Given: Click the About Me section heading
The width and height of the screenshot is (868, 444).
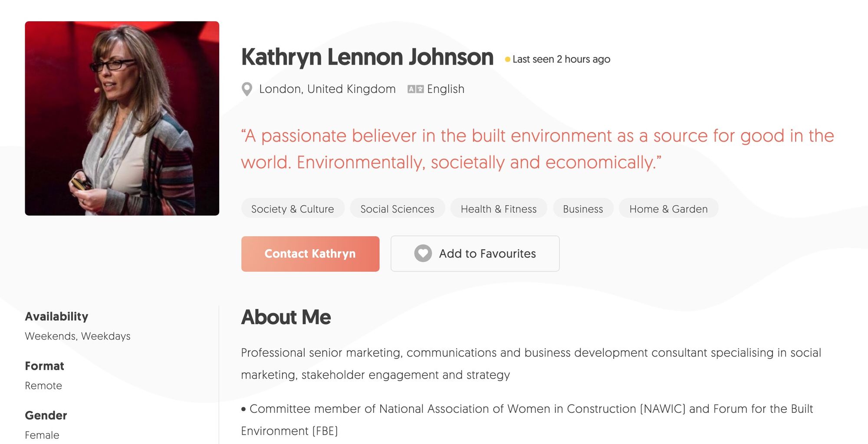Looking at the screenshot, I should [x=286, y=317].
